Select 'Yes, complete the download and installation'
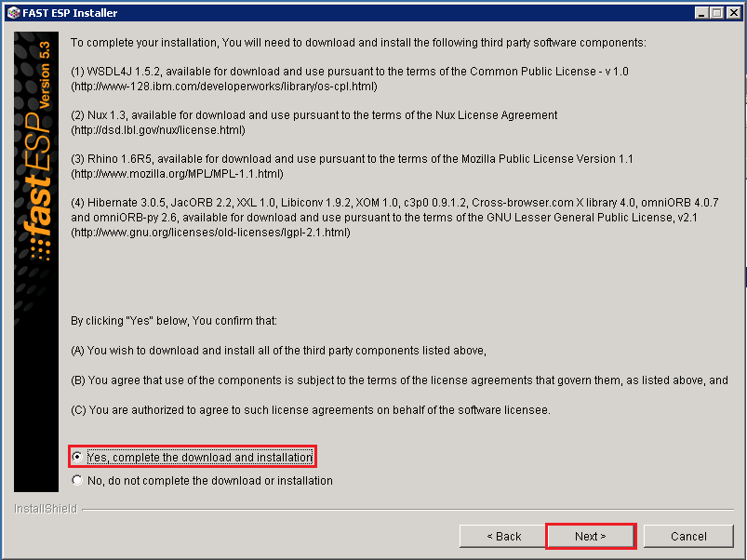 (x=78, y=457)
